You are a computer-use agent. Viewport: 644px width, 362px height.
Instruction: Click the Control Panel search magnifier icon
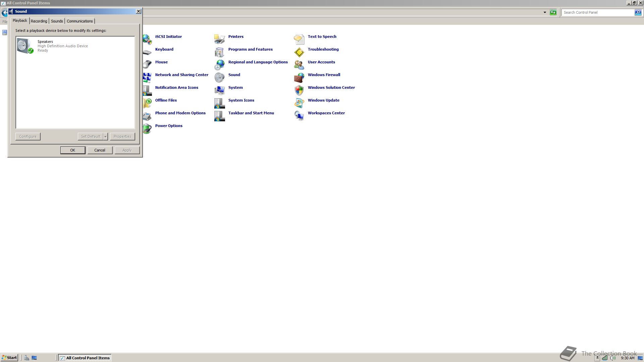point(638,12)
